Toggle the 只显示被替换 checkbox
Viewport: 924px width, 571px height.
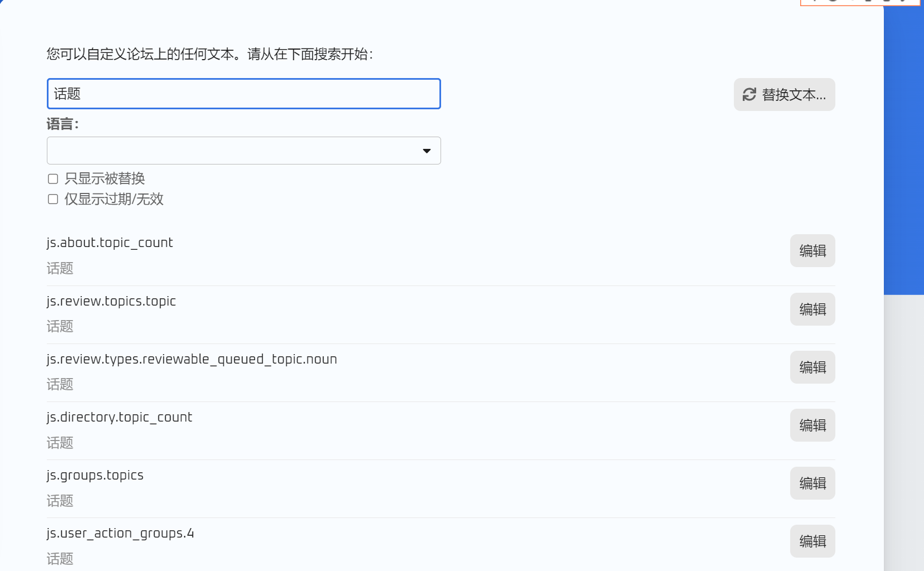point(53,179)
